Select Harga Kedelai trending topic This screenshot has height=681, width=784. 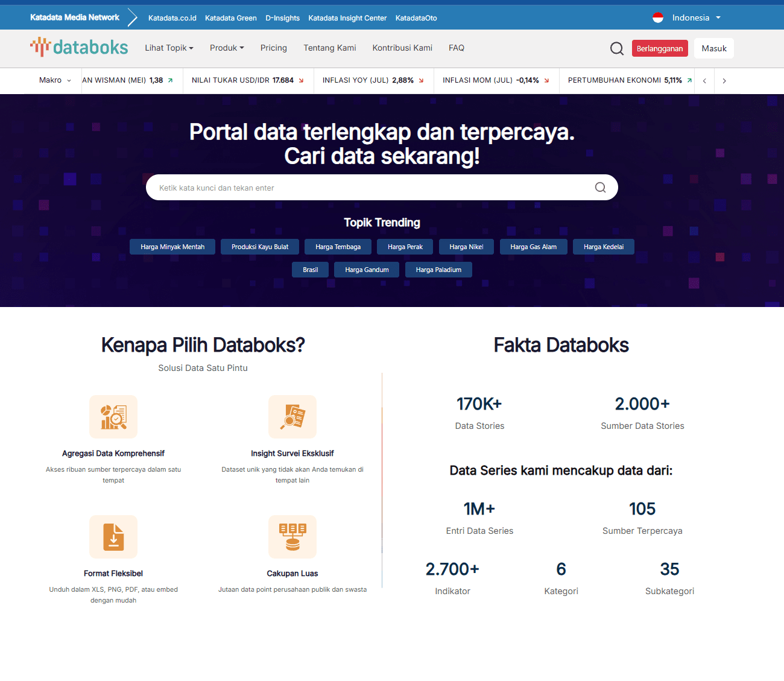click(604, 247)
